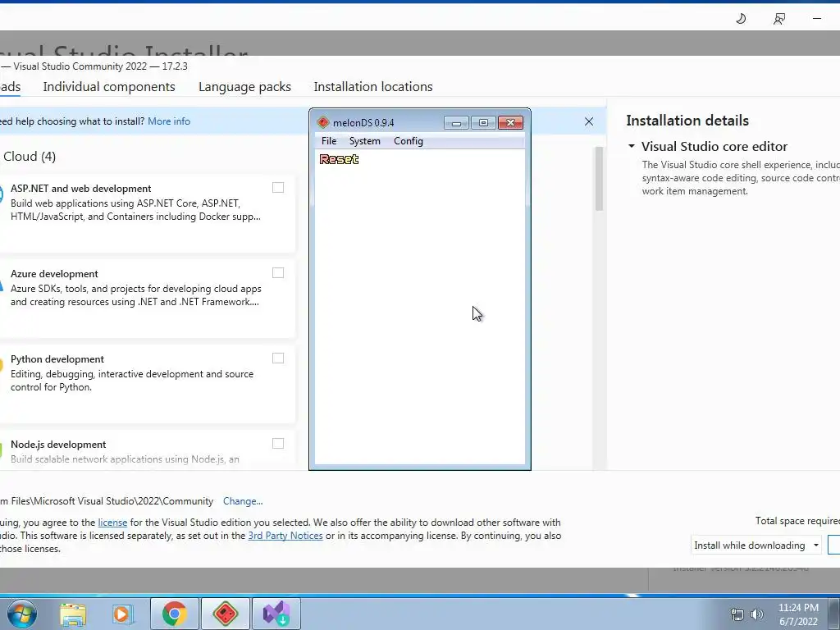This screenshot has width=840, height=630.
Task: Select the melonDS taskbar button
Action: tap(225, 614)
